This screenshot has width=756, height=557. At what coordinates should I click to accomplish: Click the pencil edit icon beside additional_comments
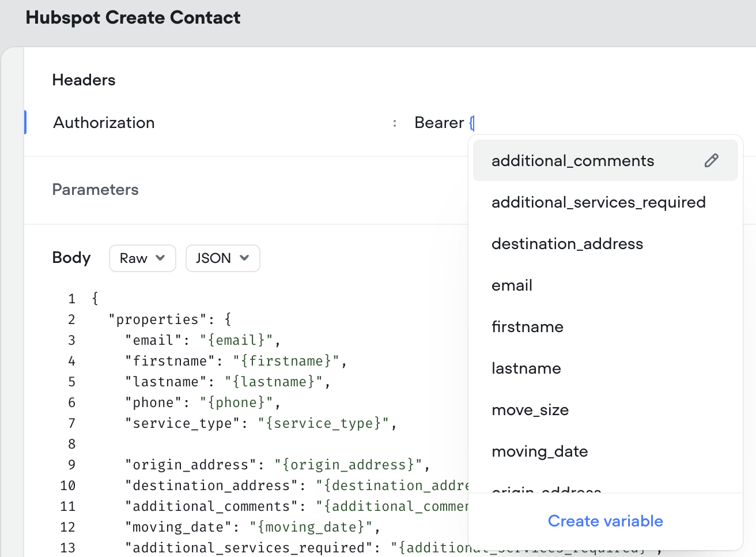[x=712, y=161]
